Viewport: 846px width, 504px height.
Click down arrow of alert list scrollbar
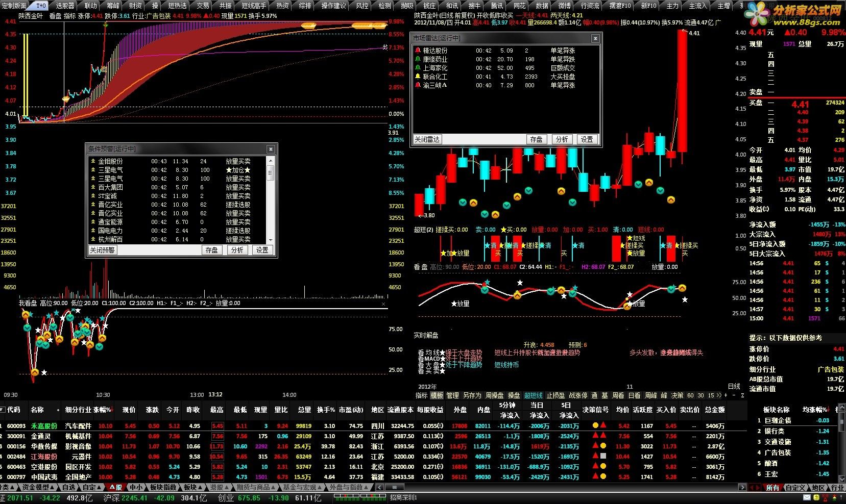pos(271,240)
